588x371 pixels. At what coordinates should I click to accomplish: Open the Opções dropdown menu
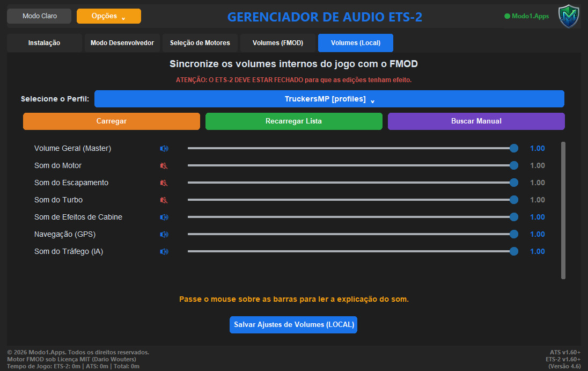(x=109, y=16)
